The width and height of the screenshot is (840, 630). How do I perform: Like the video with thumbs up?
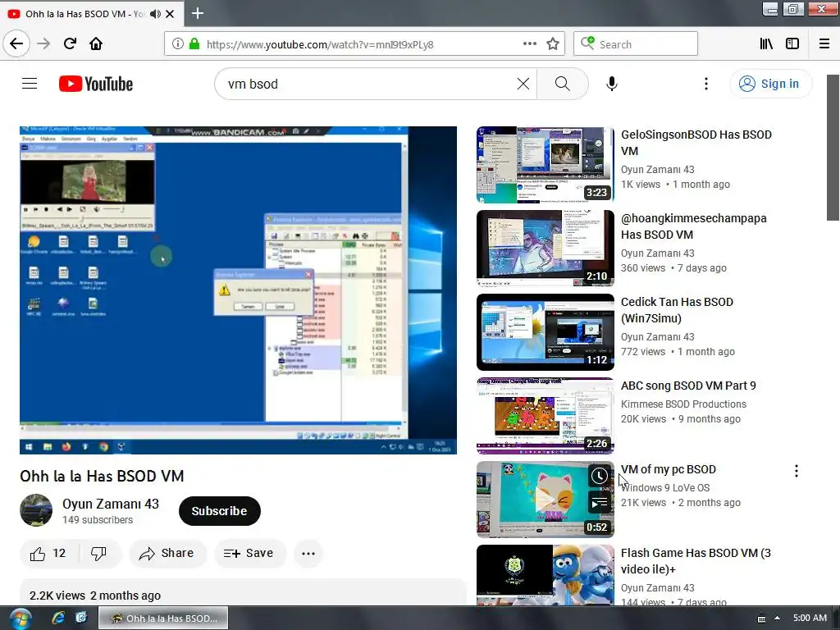[x=48, y=554]
